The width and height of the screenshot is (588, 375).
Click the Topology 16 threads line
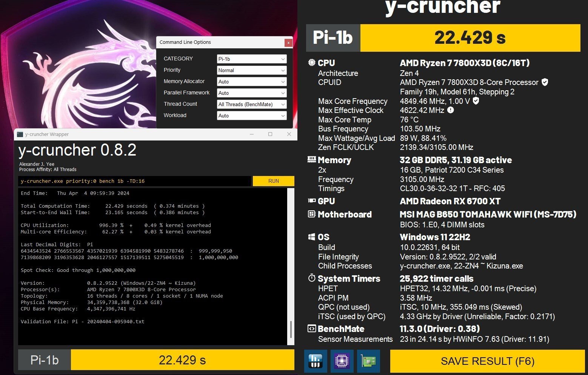[x=122, y=296]
